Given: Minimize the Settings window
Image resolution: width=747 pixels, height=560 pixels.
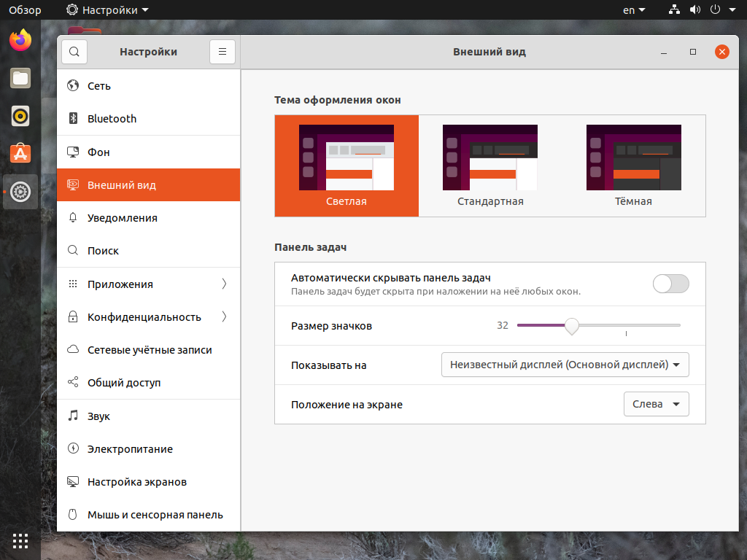Looking at the screenshot, I should tap(664, 52).
